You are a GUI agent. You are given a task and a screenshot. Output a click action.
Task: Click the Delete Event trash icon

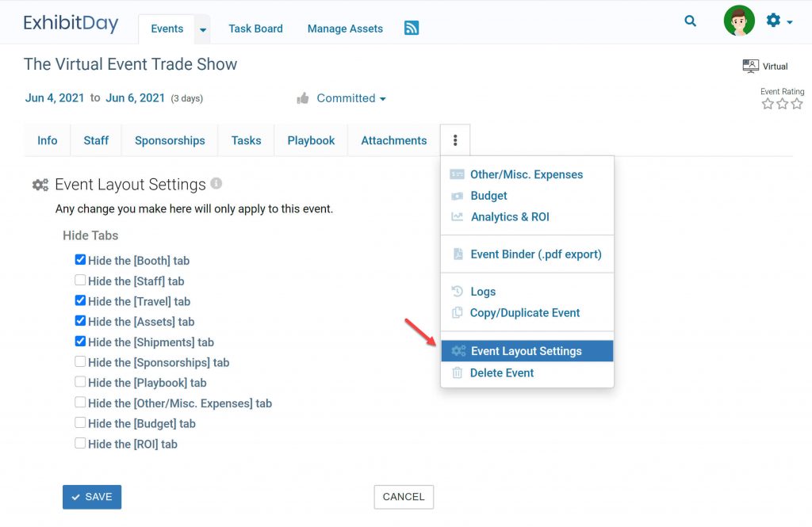click(458, 372)
